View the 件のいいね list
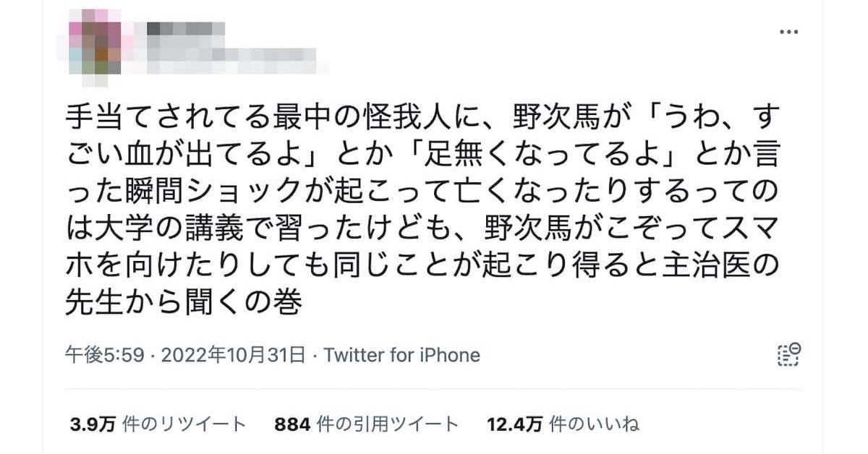 595,424
